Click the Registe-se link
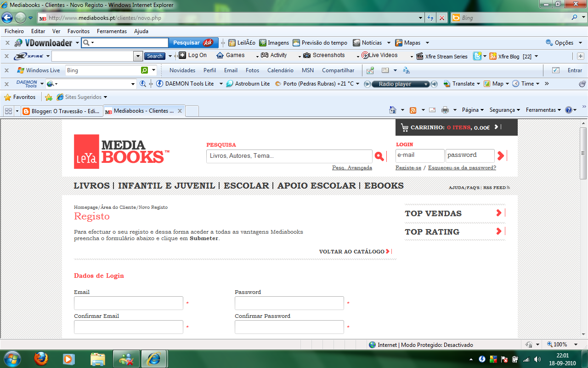Screen dimensions: 588x368 pyautogui.click(x=408, y=168)
